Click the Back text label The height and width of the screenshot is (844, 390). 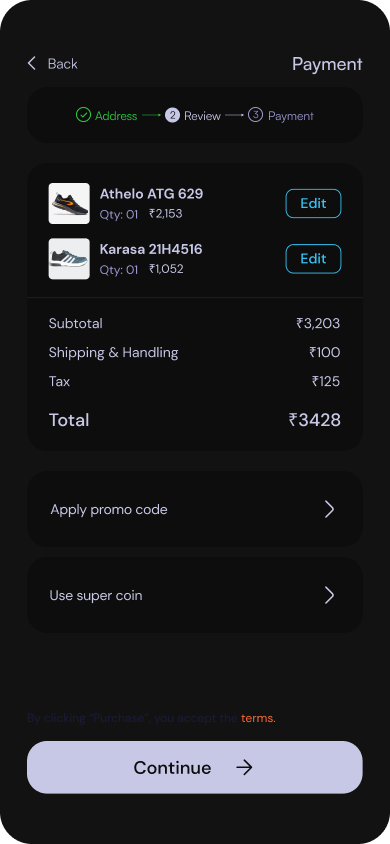pyautogui.click(x=62, y=64)
